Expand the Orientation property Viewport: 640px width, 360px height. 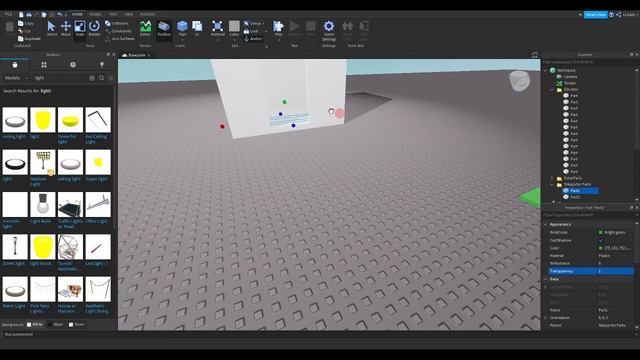(x=545, y=318)
